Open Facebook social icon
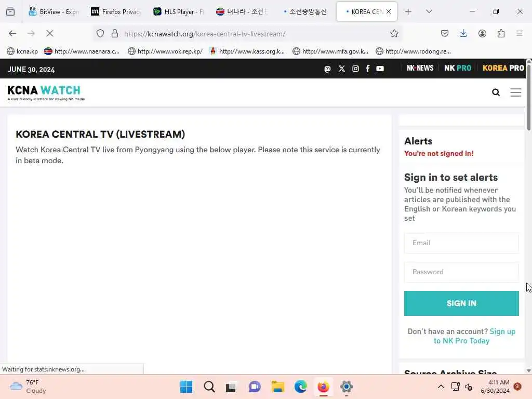This screenshot has width=532, height=399. coord(367,69)
